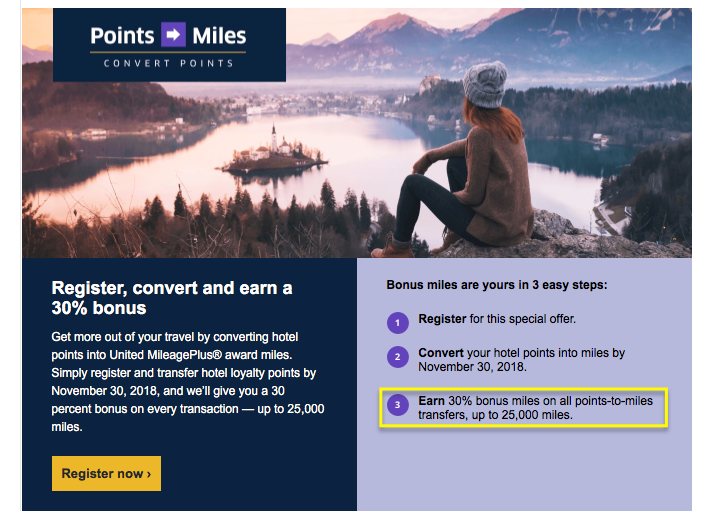The image size is (705, 524).
Task: Click the Points Miles logo banner
Action: click(170, 45)
